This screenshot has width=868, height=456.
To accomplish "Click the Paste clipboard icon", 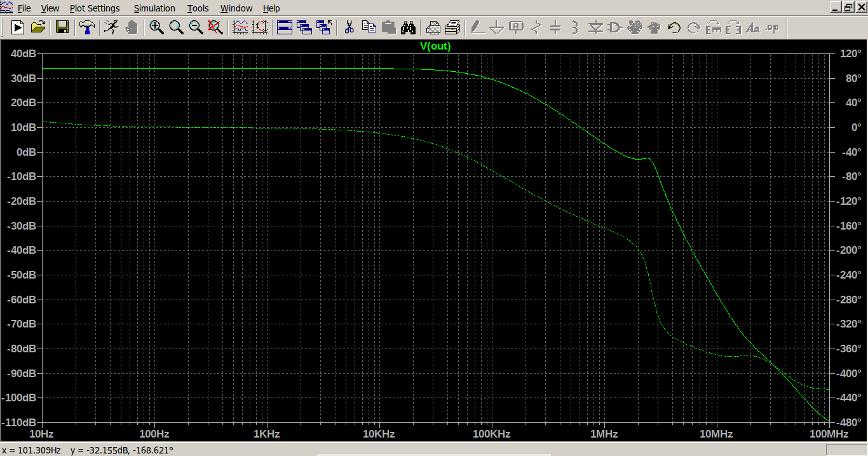I will click(388, 27).
